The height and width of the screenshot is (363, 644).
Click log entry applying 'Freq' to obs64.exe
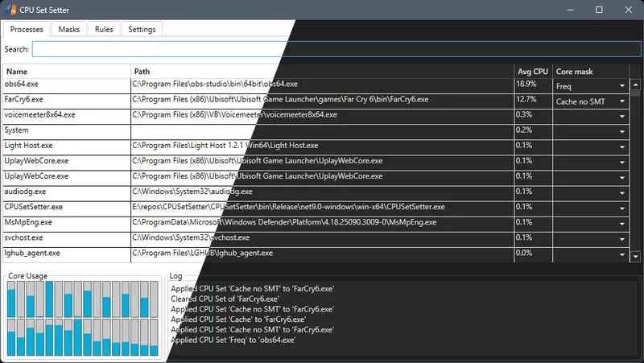pos(233,340)
